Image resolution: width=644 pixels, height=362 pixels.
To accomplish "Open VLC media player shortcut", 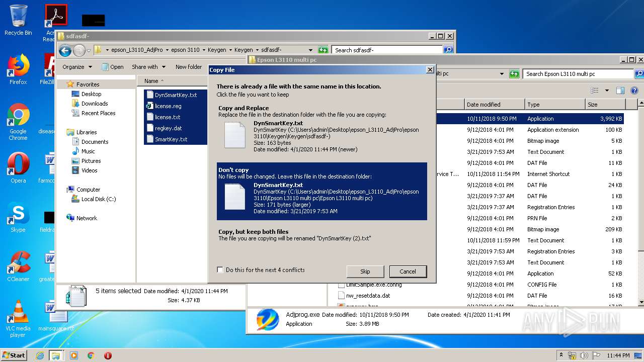I will point(18,319).
